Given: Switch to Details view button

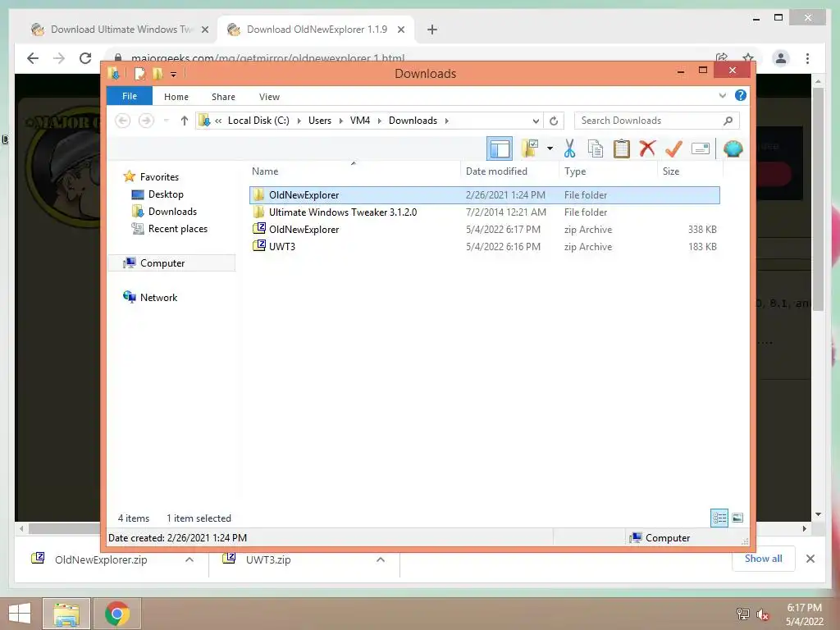Looking at the screenshot, I should [719, 518].
